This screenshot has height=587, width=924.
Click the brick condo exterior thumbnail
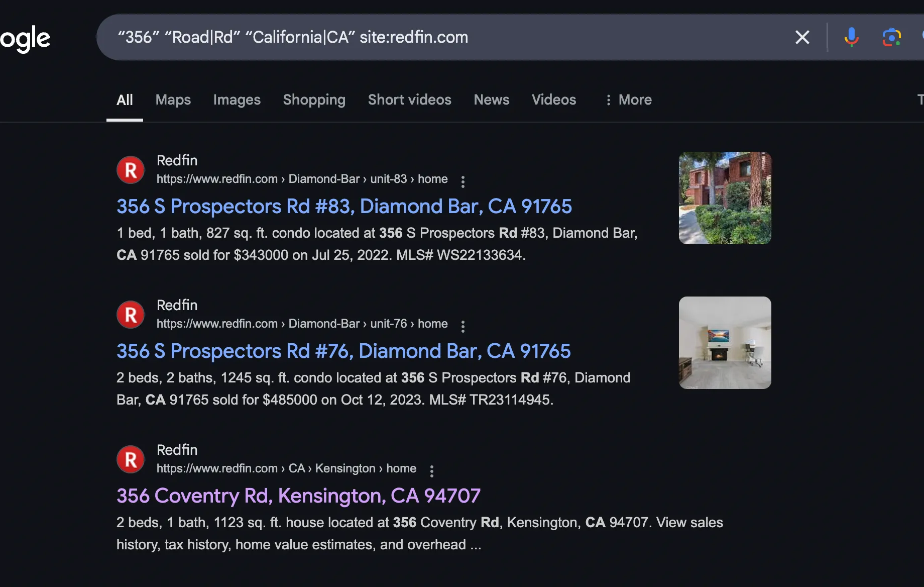point(725,198)
